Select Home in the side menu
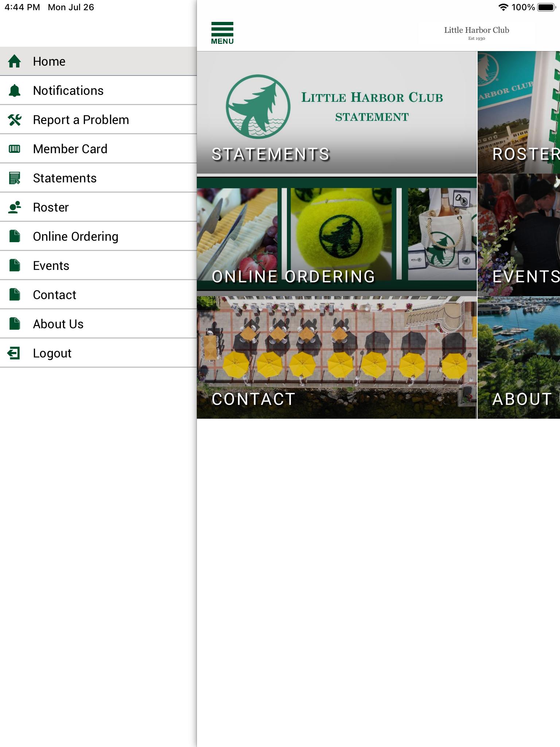 pyautogui.click(x=98, y=61)
